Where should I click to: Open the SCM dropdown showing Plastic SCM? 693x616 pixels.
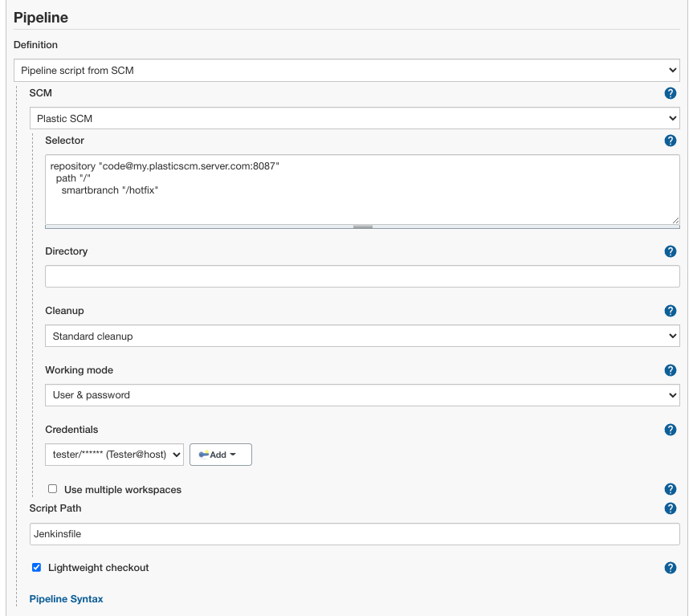coord(354,118)
